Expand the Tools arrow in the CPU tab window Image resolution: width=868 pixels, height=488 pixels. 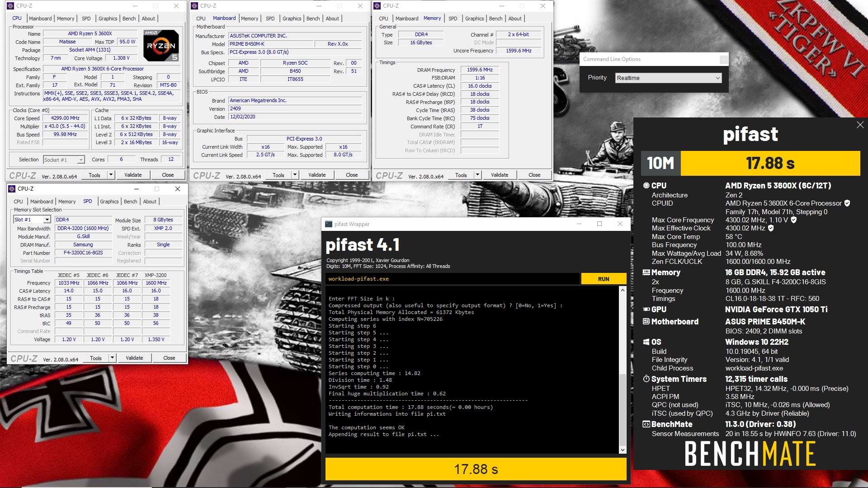(x=110, y=175)
